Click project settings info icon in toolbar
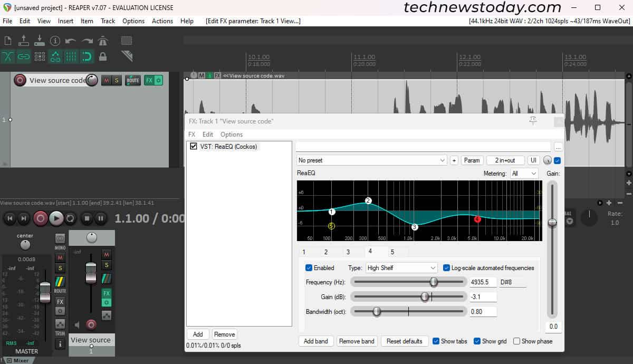This screenshot has width=633, height=364. coord(55,41)
